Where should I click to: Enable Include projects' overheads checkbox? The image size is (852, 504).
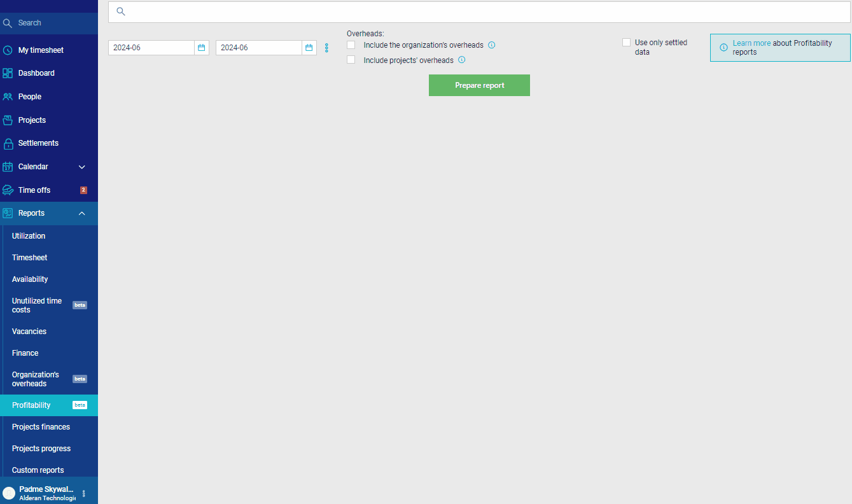point(351,60)
